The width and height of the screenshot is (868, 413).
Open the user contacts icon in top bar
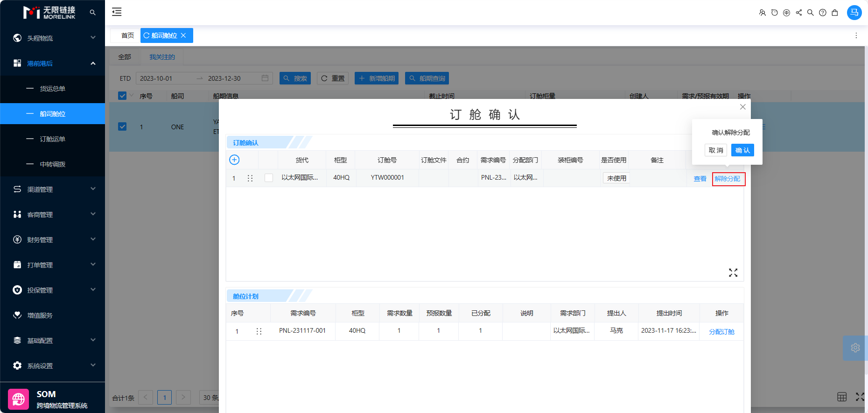762,13
